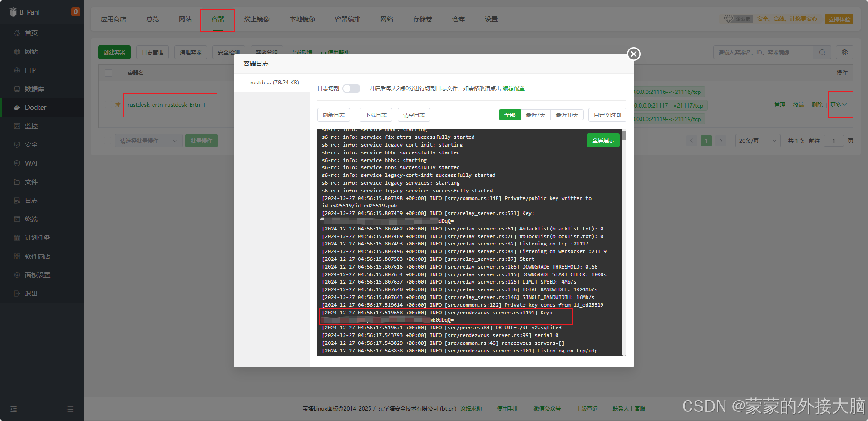Click the 数据库 database sidebar icon

17,89
